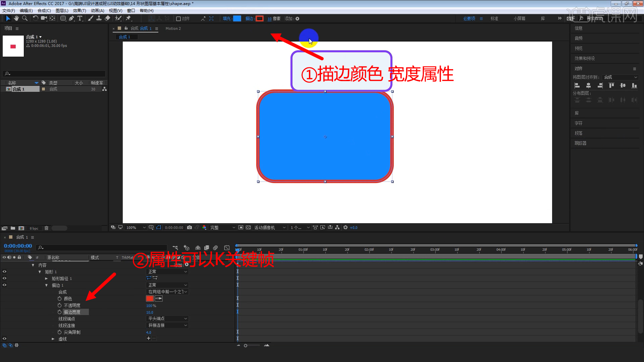Select the Rotation tool
Image resolution: width=644 pixels, height=362 pixels.
[36, 18]
